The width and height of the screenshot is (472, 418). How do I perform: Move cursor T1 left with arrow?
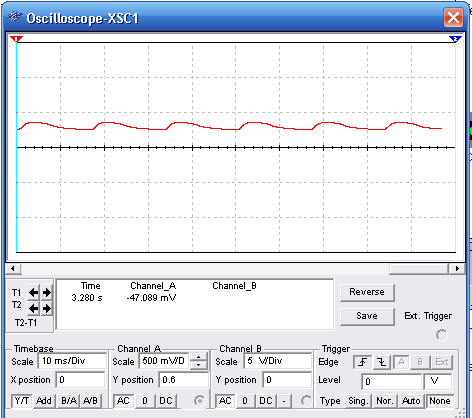[x=33, y=293]
